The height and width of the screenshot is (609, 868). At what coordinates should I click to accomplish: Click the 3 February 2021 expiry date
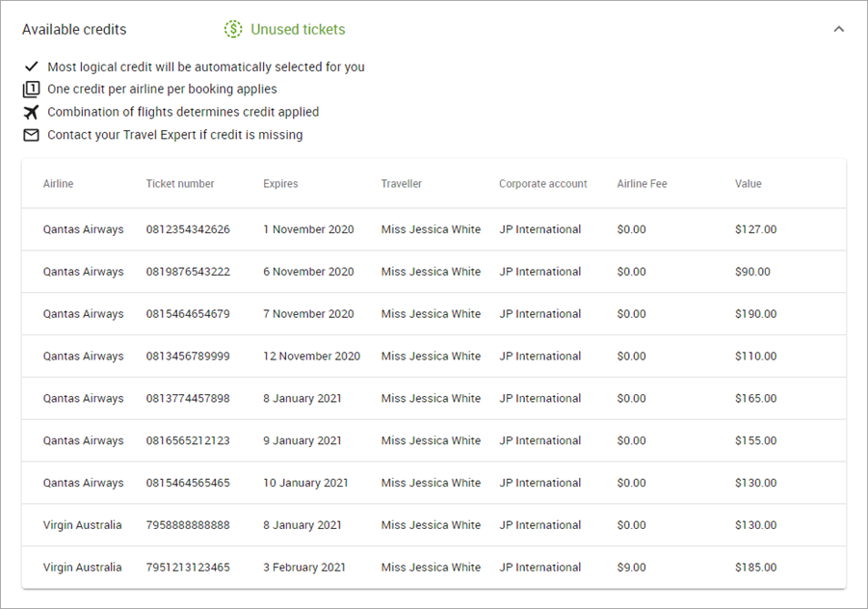(x=303, y=568)
